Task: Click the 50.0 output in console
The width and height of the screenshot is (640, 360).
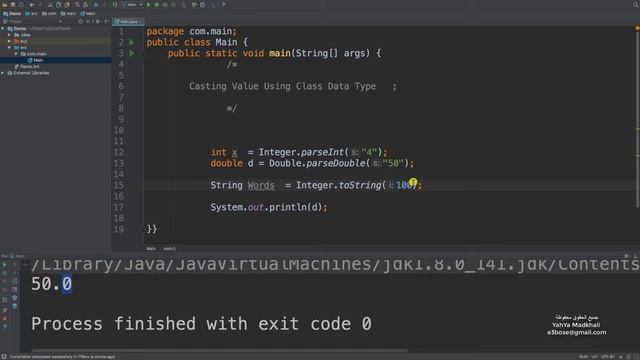Action: pos(51,284)
